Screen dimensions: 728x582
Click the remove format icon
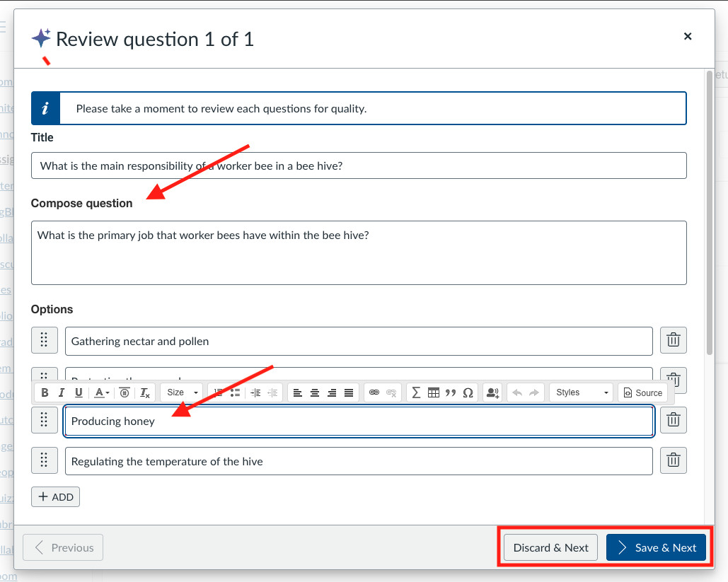pyautogui.click(x=145, y=392)
